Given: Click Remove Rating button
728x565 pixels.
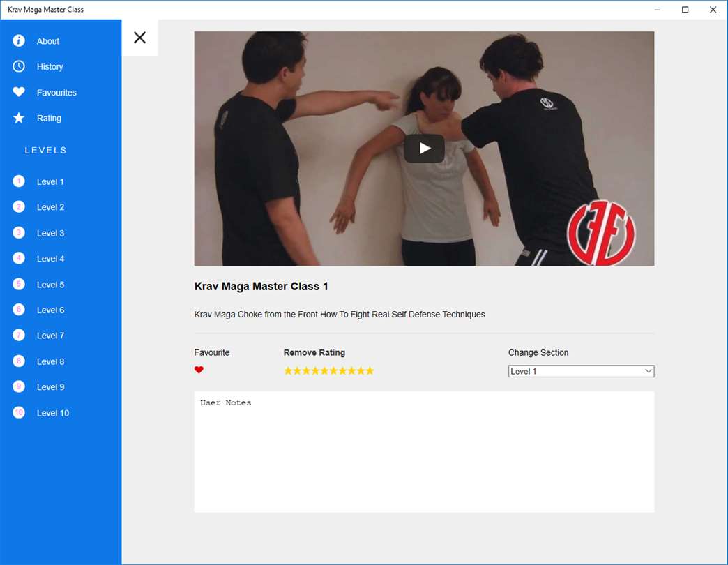Looking at the screenshot, I should [x=314, y=352].
